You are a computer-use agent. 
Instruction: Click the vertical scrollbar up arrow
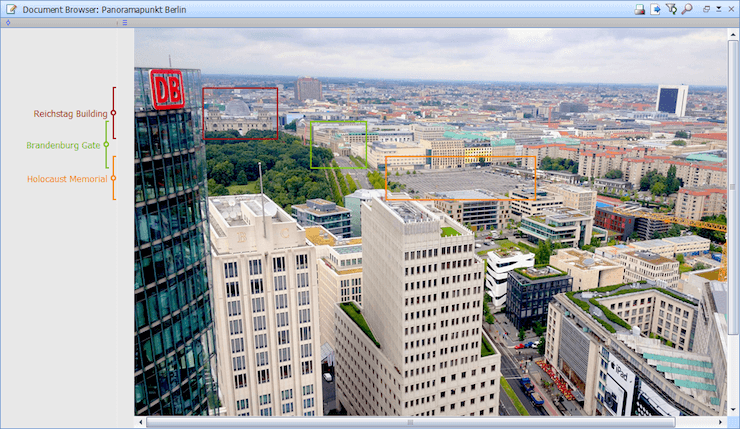click(733, 34)
